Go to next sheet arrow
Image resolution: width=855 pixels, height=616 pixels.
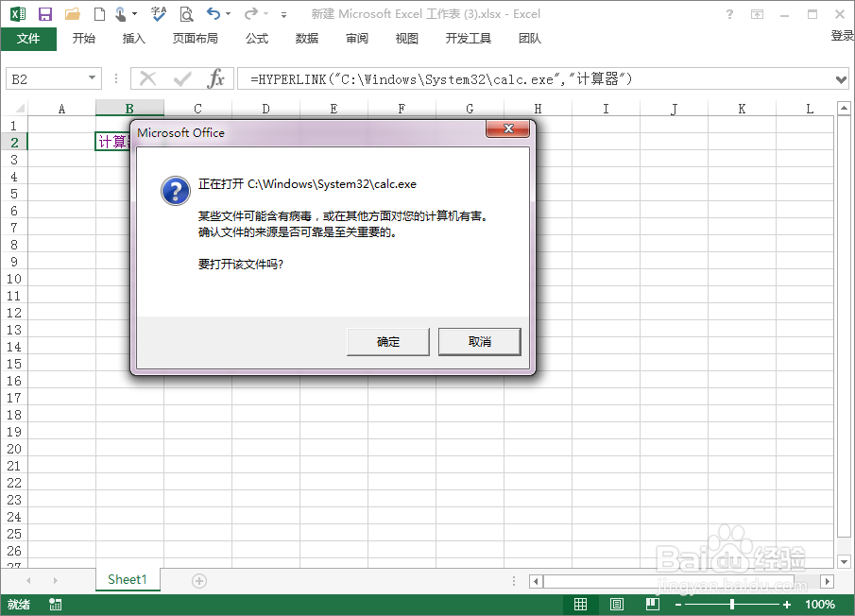tap(56, 581)
